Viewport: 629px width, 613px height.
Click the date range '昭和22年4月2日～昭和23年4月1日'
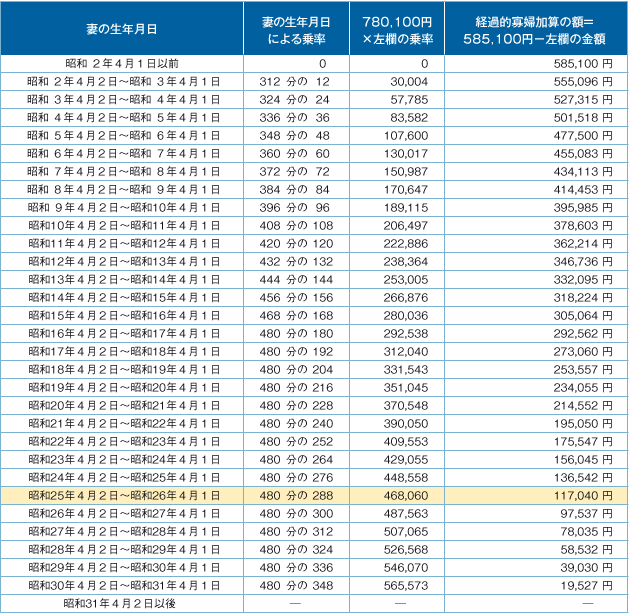tap(124, 442)
